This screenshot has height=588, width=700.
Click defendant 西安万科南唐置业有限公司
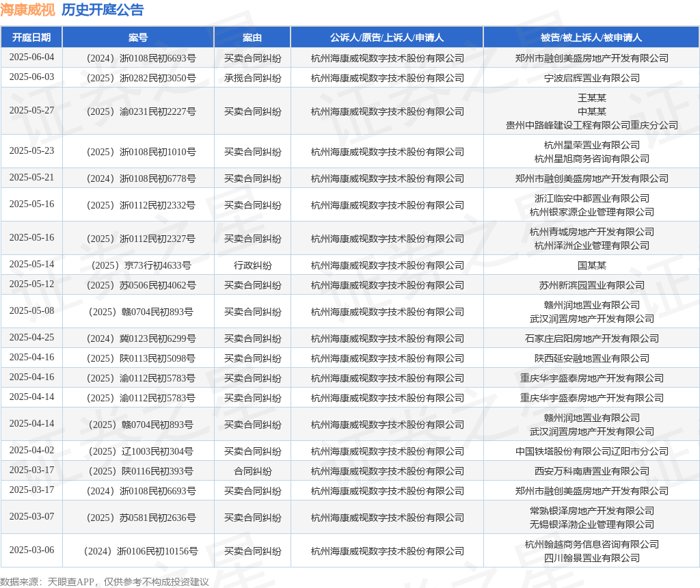(x=592, y=471)
